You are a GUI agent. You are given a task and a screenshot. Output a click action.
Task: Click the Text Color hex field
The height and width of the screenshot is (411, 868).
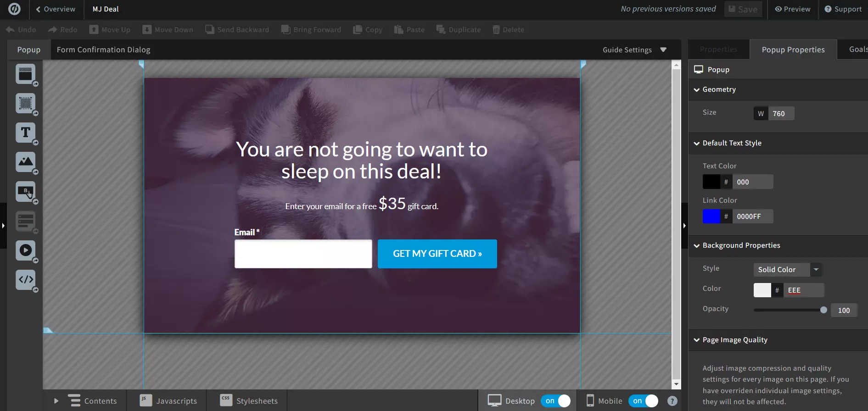(753, 182)
